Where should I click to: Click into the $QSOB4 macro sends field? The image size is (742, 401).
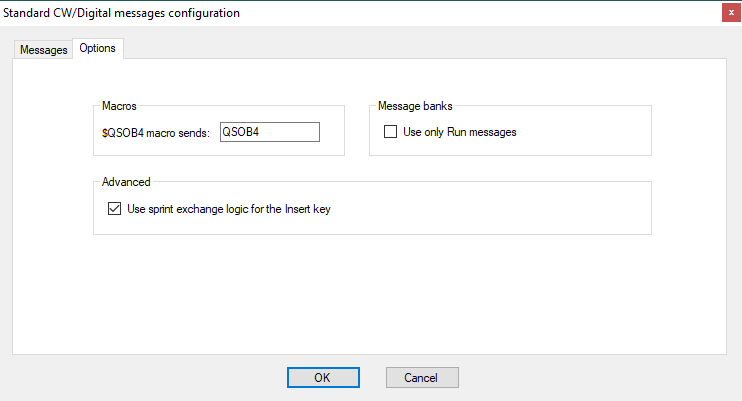point(270,132)
